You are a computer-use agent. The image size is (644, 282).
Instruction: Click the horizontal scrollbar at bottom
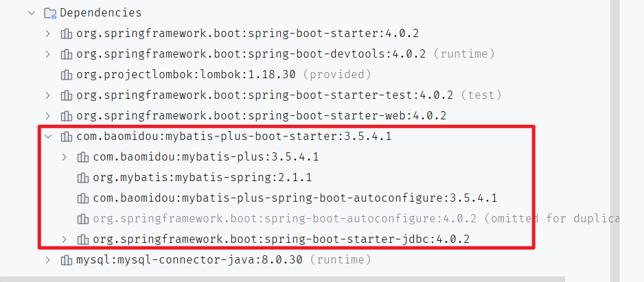[283, 279]
